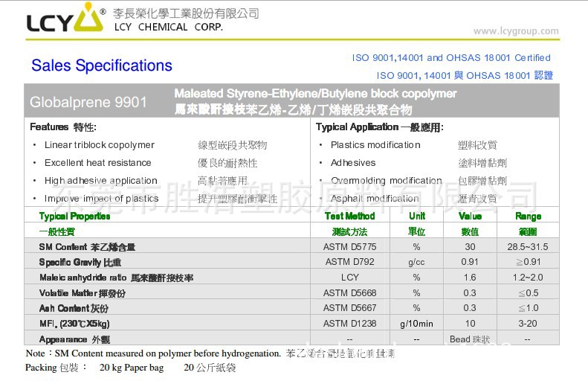
Task: Select the SM Content property row
Action: 87,246
